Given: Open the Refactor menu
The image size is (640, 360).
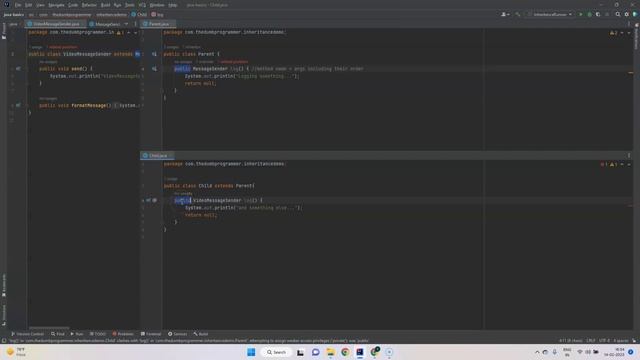Looking at the screenshot, I should tap(89, 5).
